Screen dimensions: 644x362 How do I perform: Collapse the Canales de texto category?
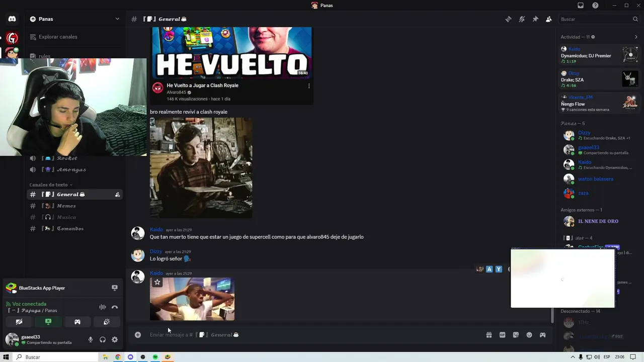click(x=50, y=185)
